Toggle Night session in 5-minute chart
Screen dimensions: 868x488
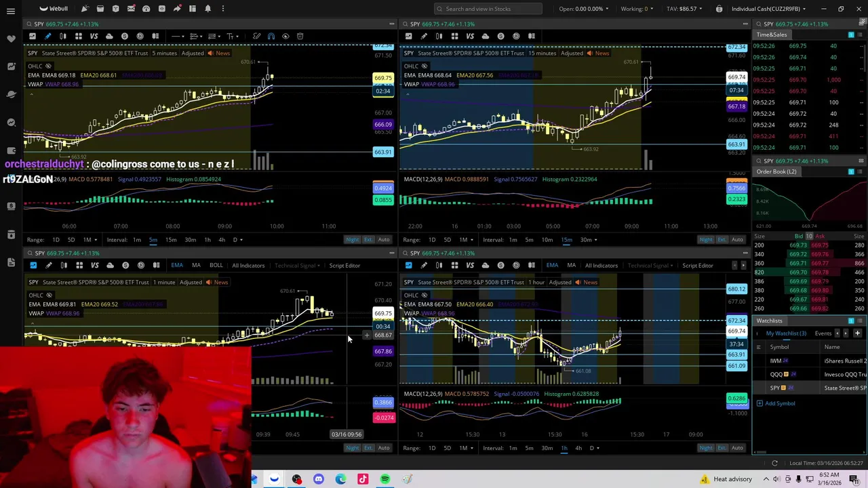[x=353, y=239]
